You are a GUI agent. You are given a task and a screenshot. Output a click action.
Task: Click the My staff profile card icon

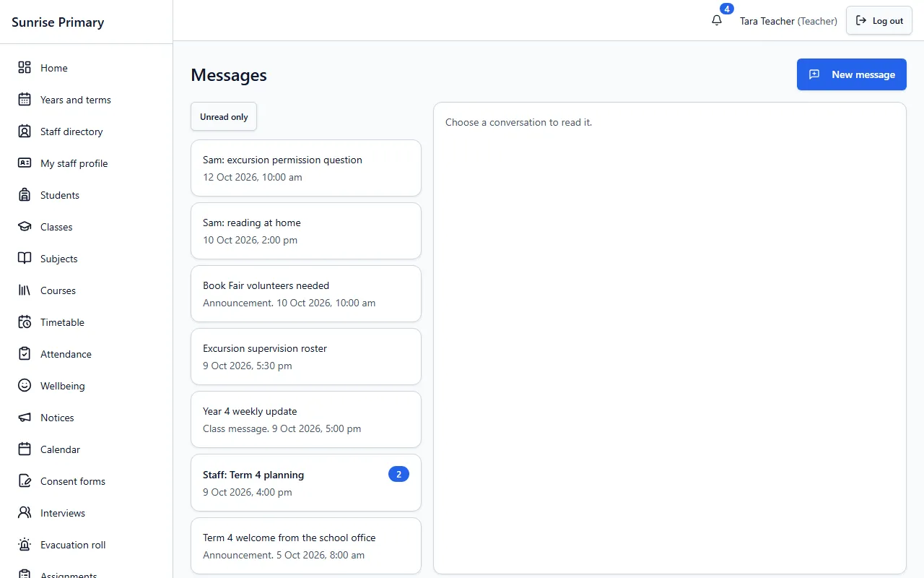[x=25, y=163]
